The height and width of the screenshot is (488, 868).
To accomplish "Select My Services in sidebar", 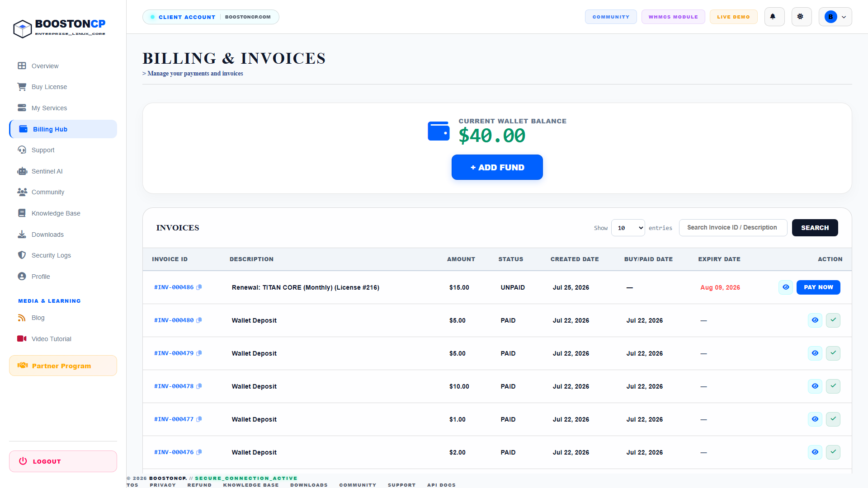I will (x=63, y=108).
